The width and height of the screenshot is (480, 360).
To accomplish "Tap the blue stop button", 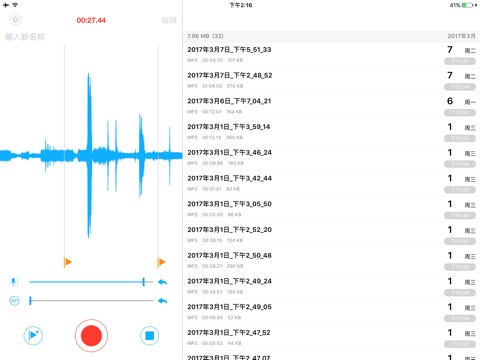I will pyautogui.click(x=149, y=335).
